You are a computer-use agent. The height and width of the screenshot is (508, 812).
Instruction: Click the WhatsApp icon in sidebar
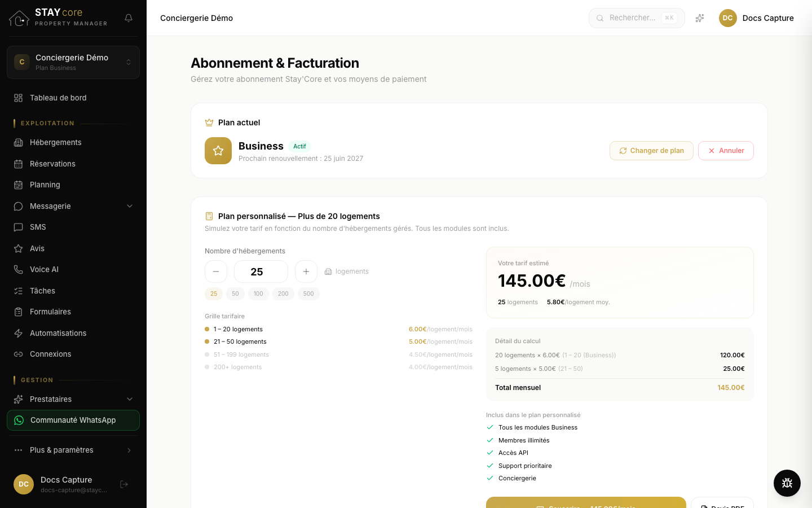19,420
